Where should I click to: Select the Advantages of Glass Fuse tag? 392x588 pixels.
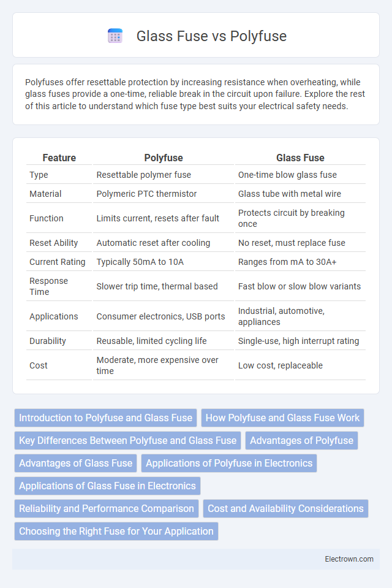76,463
